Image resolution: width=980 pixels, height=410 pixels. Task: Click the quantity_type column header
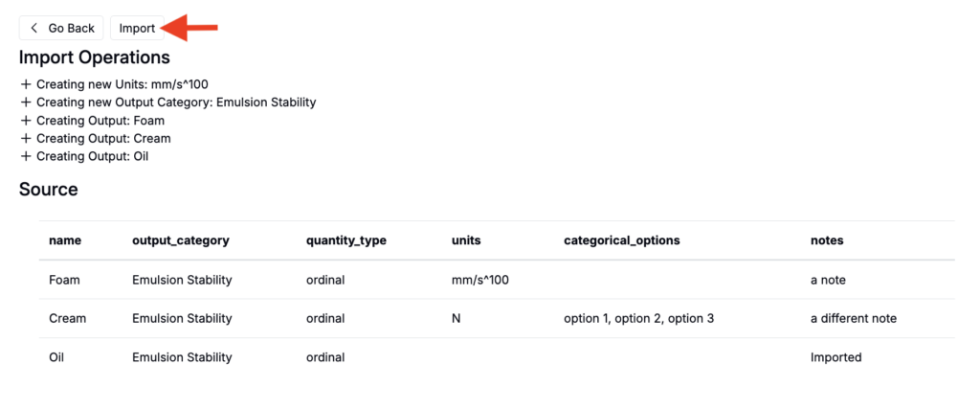[x=346, y=240]
